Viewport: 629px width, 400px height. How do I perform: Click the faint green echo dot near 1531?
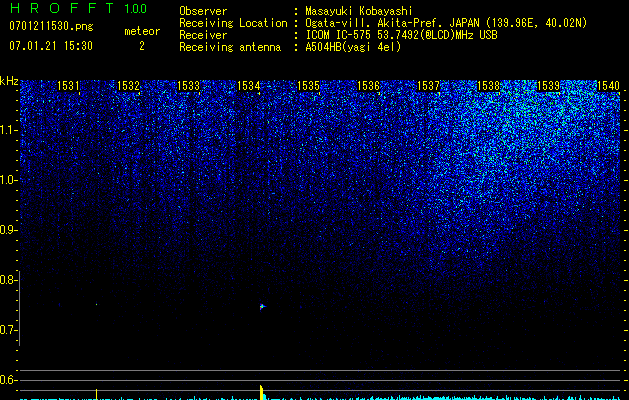[x=96, y=305]
